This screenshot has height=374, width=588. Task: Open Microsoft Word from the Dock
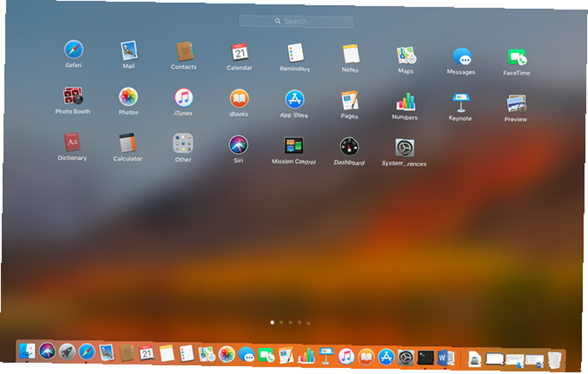coord(446,358)
